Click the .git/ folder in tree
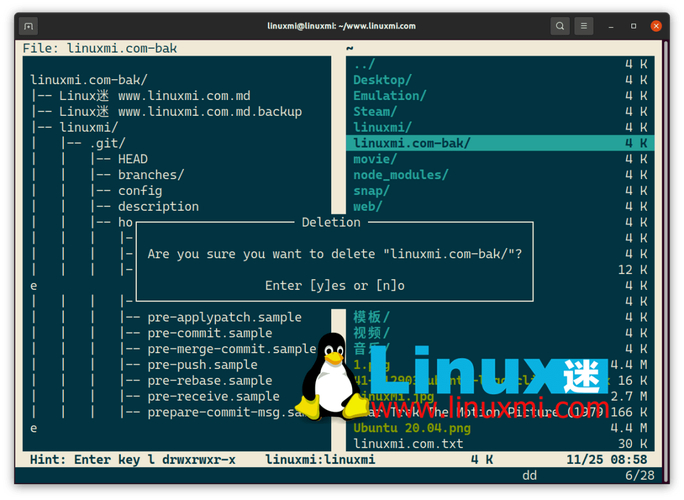684x500 pixels. 107,143
